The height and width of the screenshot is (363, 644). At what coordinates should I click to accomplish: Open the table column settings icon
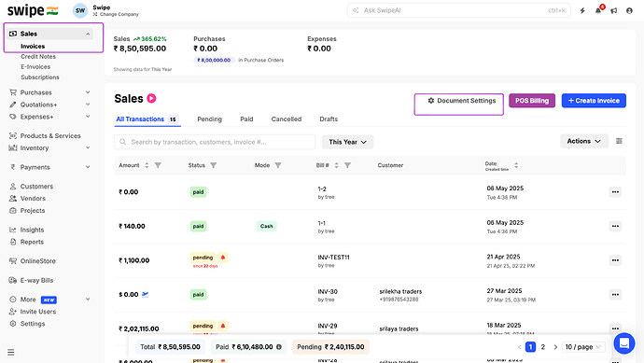619,141
